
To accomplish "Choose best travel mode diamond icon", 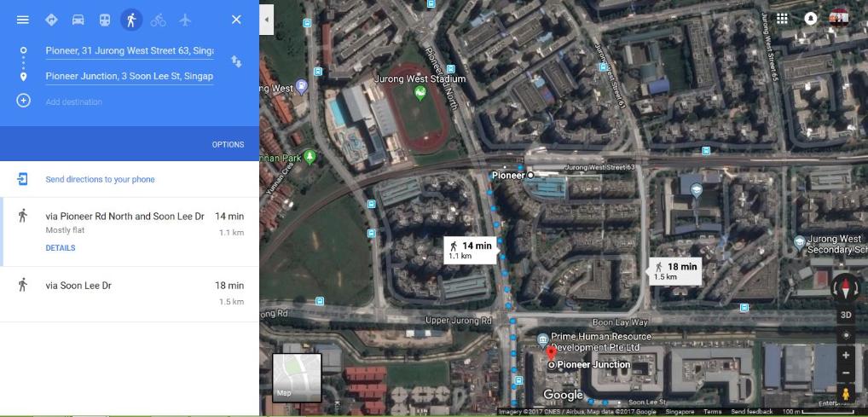I will tap(51, 20).
